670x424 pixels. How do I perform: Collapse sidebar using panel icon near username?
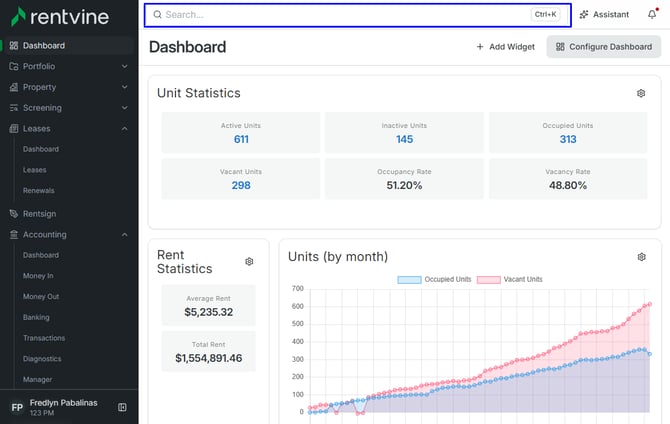(x=122, y=407)
